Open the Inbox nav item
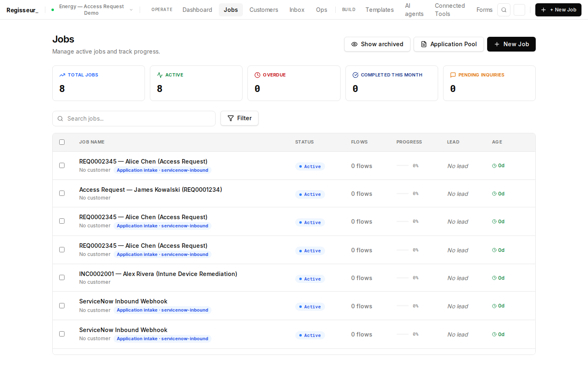 tap(297, 10)
